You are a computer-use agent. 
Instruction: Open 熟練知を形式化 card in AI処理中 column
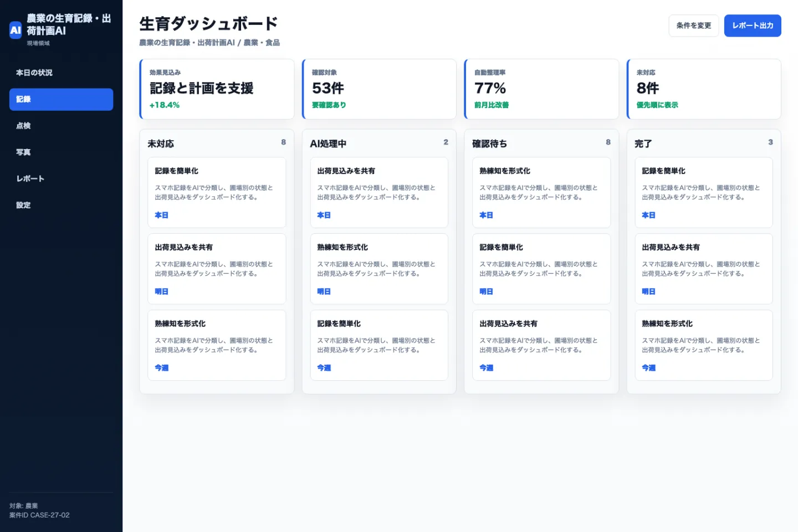379,269
